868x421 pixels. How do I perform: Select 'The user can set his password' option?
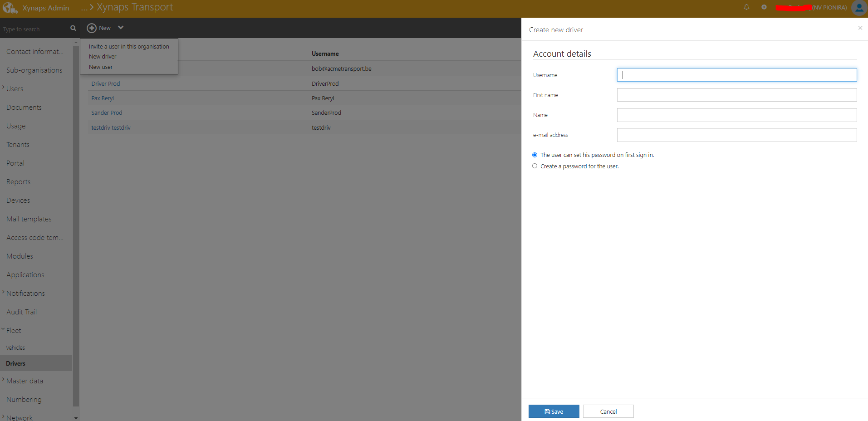[534, 155]
